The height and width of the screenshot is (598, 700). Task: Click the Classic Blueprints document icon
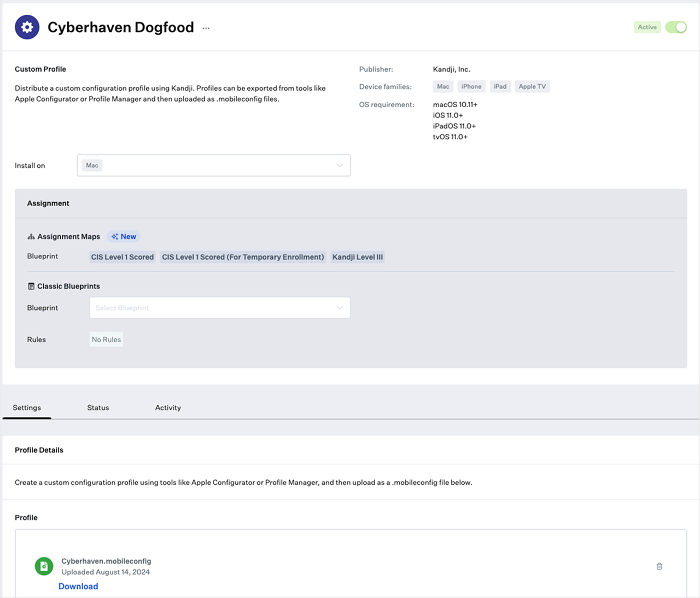click(31, 286)
